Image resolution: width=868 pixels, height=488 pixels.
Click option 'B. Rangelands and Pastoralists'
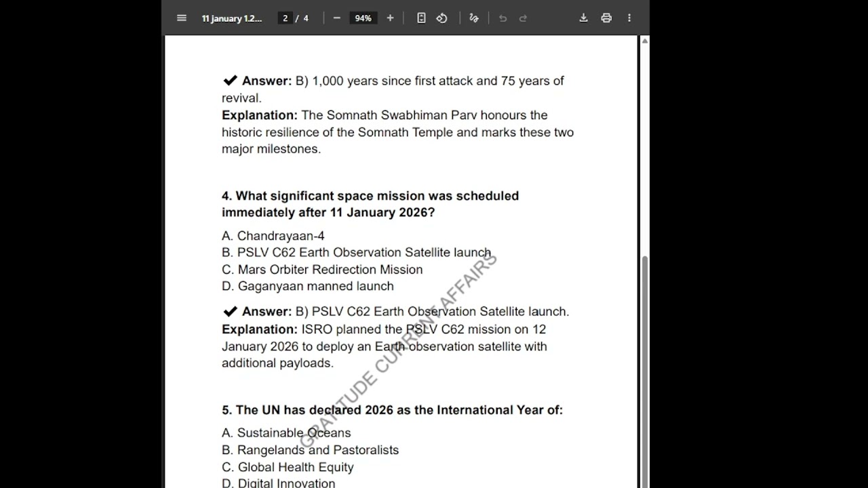[x=310, y=450]
